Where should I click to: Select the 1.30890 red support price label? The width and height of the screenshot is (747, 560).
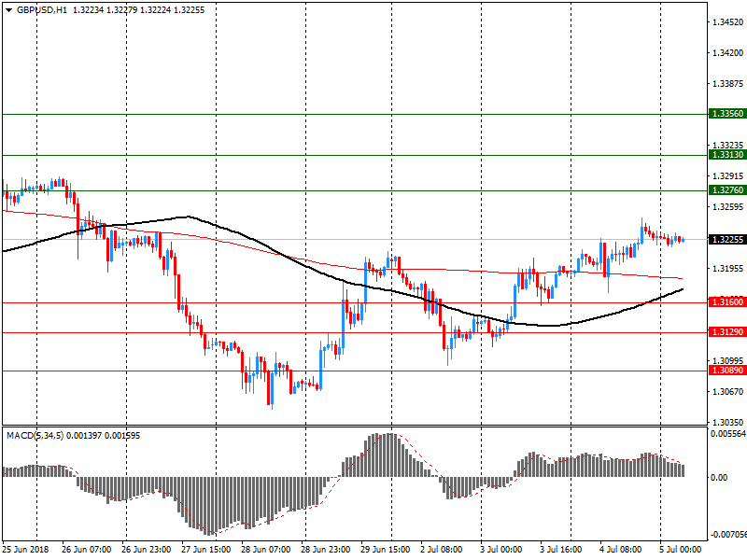pyautogui.click(x=727, y=371)
